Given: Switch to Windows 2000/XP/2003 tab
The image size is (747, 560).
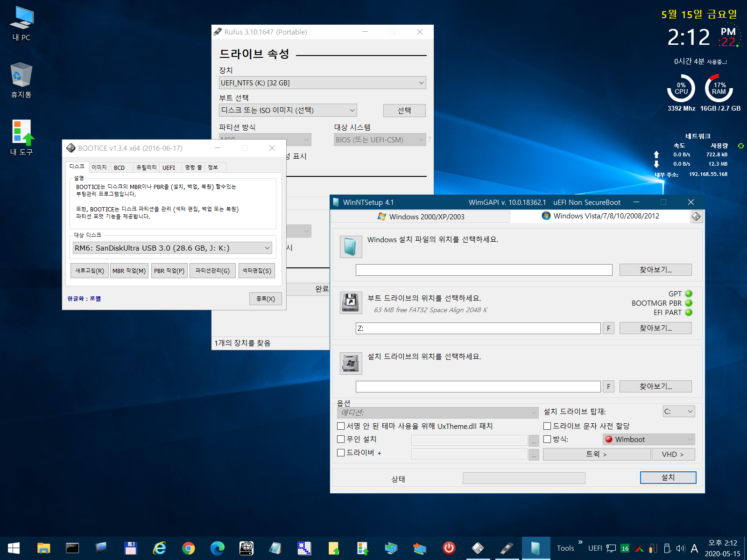Looking at the screenshot, I should (421, 217).
